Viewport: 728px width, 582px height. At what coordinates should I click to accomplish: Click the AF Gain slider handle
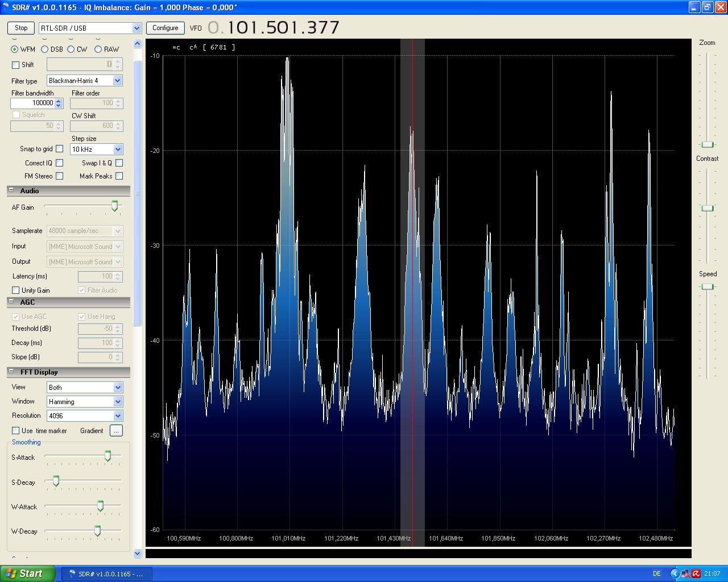(114, 206)
